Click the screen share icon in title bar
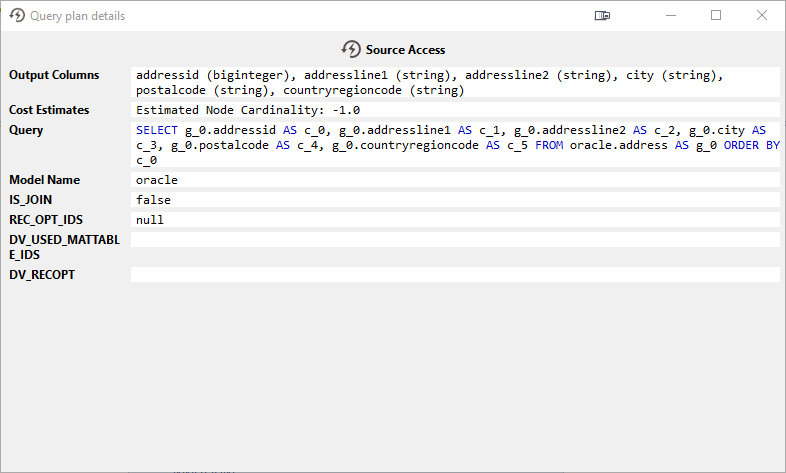This screenshot has height=473, width=786. [602, 16]
